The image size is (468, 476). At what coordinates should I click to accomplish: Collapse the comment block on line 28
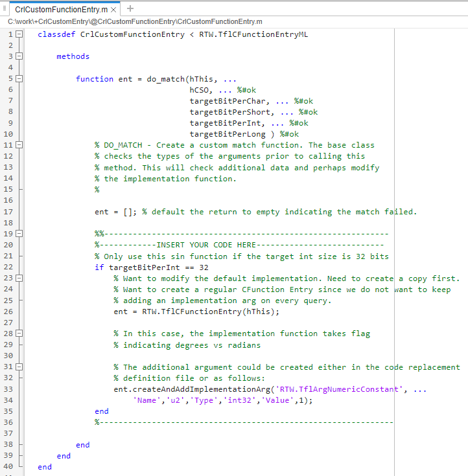click(x=19, y=333)
